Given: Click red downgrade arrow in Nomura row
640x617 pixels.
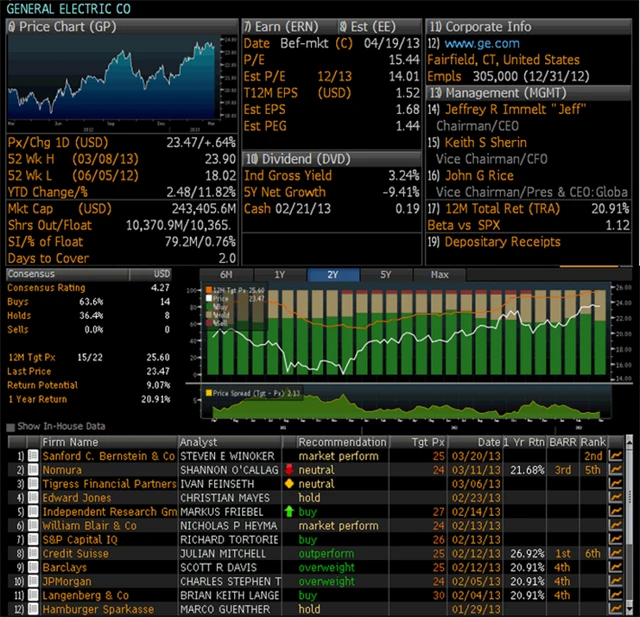Looking at the screenshot, I should click(289, 470).
